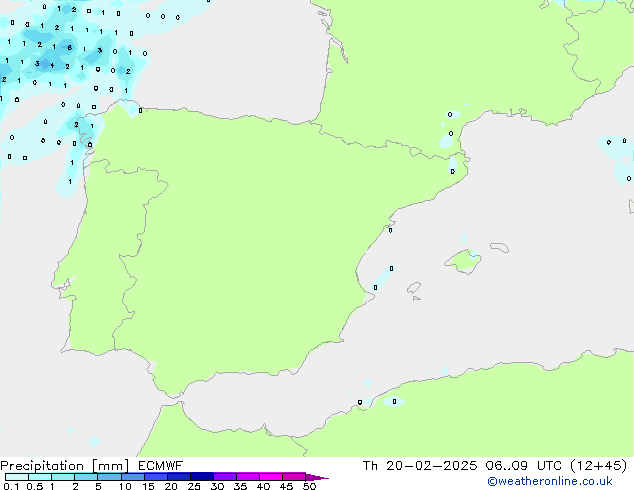Click the '06..09' time range text
Image resolution: width=634 pixels, height=490 pixels.
coord(507,466)
